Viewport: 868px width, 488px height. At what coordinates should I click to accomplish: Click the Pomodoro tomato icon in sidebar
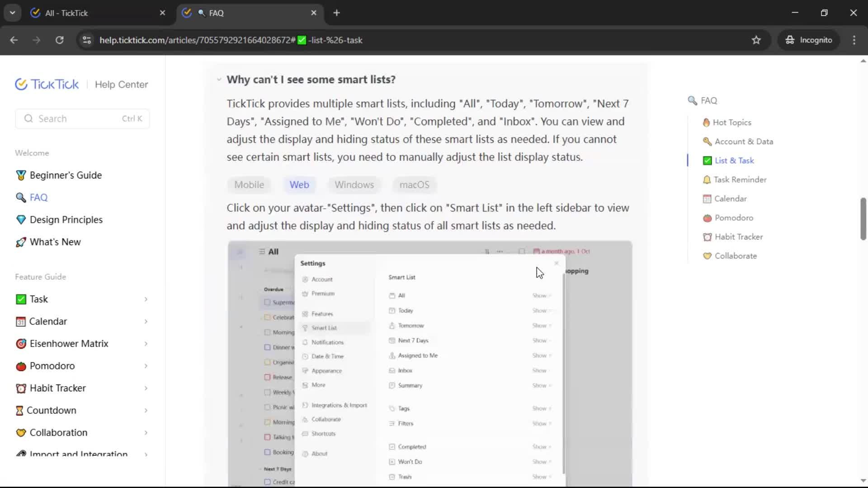(21, 366)
